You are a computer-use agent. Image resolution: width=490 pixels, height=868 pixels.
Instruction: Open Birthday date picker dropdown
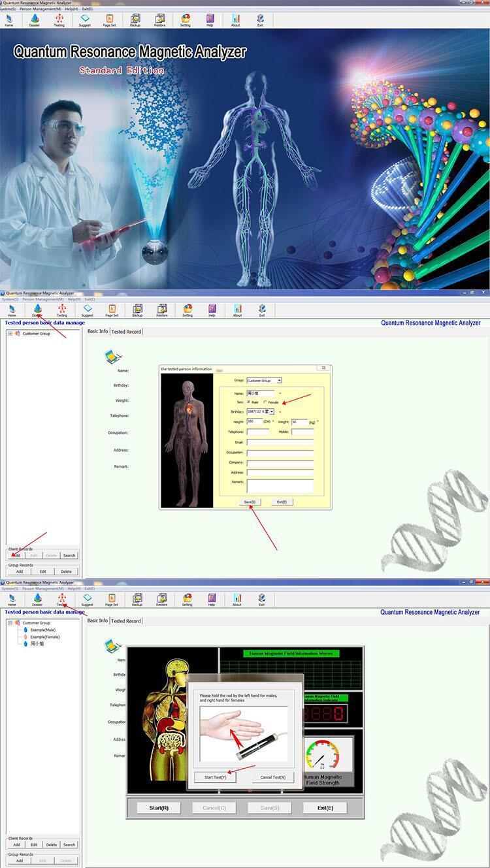pos(271,412)
